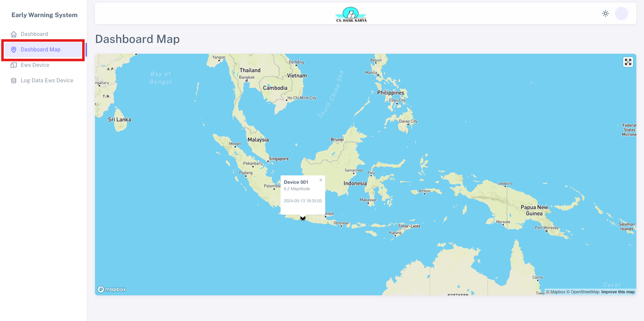Open the user avatar profile menu
This screenshot has width=644, height=321.
[x=621, y=14]
